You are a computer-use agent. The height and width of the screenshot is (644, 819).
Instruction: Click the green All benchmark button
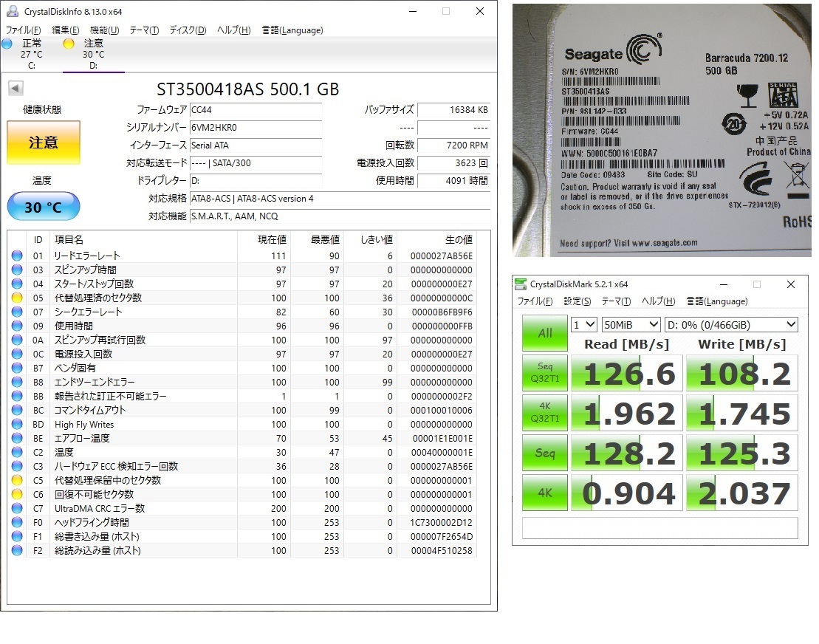(545, 333)
